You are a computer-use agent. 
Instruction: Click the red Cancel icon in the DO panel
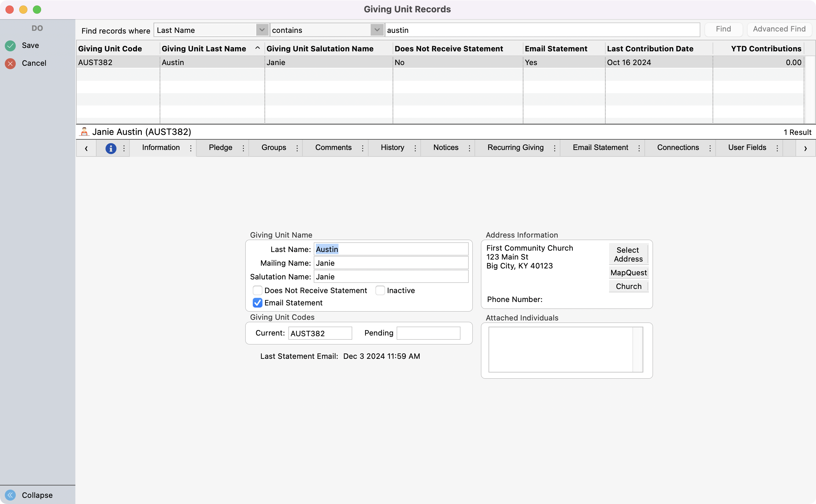10,63
